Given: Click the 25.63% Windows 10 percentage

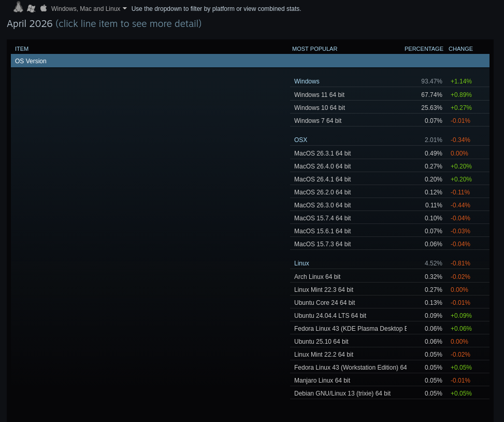Looking at the screenshot, I should pyautogui.click(x=431, y=107).
